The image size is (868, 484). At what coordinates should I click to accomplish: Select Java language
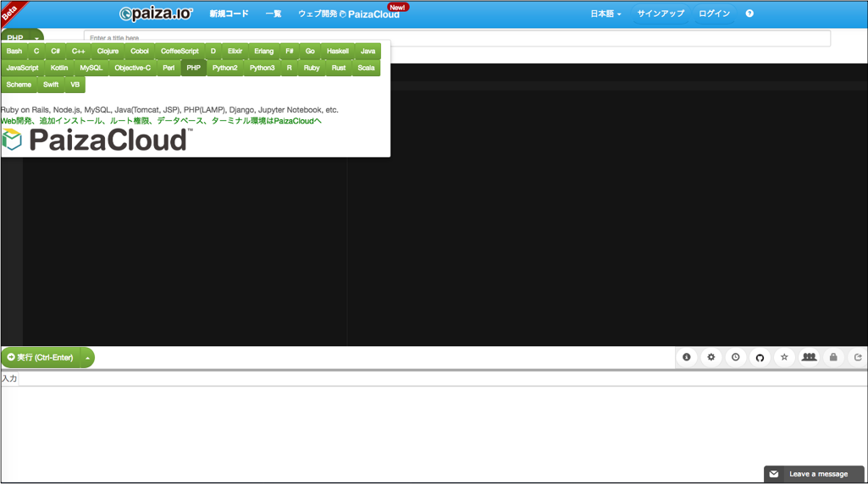368,51
